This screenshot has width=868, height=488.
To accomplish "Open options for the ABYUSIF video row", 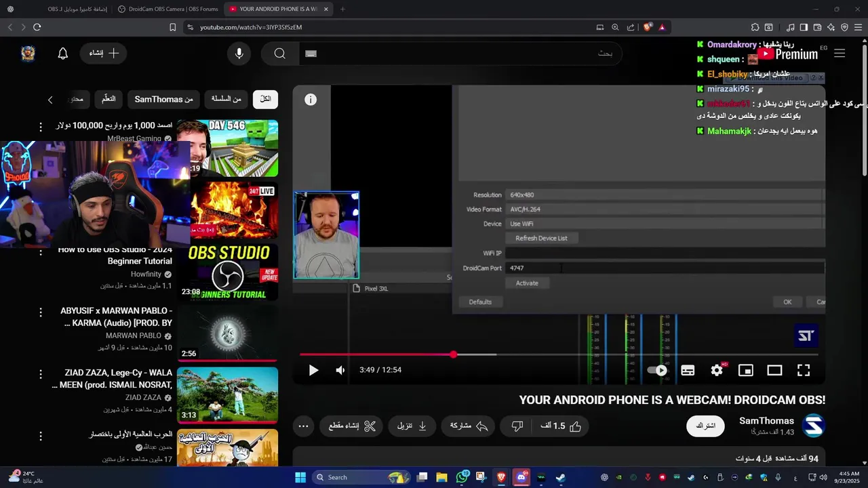I will (x=41, y=312).
